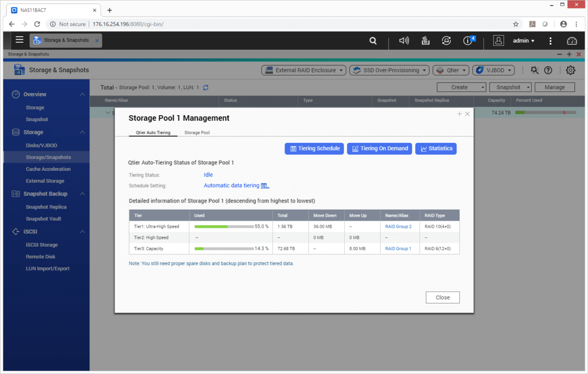This screenshot has width=588, height=374.
Task: Collapse the Storage sidebar section
Action: (82, 132)
